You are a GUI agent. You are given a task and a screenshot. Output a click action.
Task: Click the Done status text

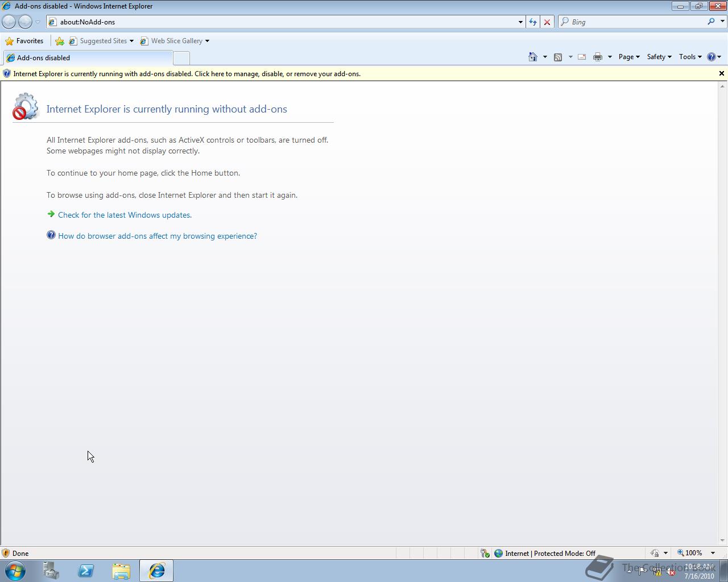point(20,553)
